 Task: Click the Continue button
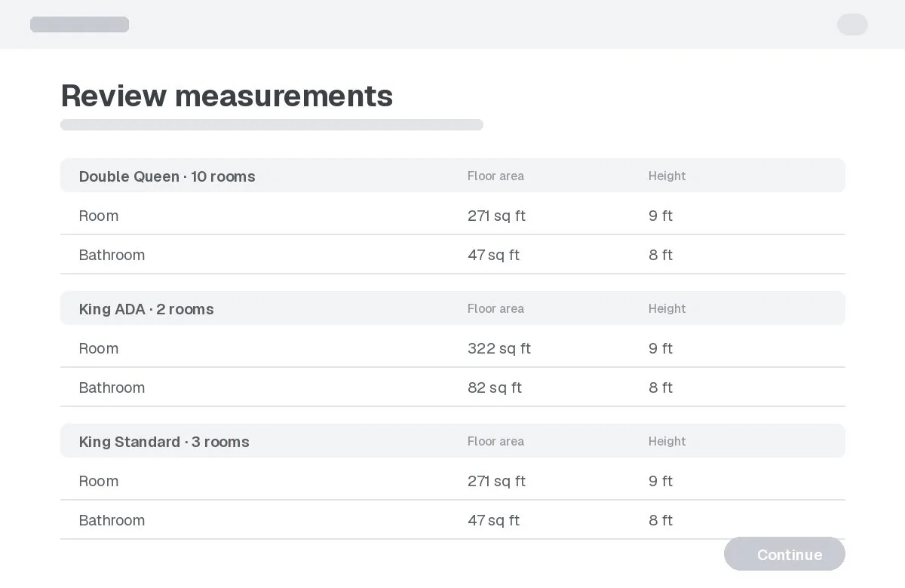tap(784, 554)
